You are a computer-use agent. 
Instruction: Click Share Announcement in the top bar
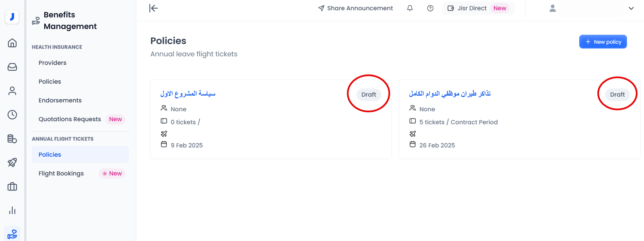click(355, 8)
